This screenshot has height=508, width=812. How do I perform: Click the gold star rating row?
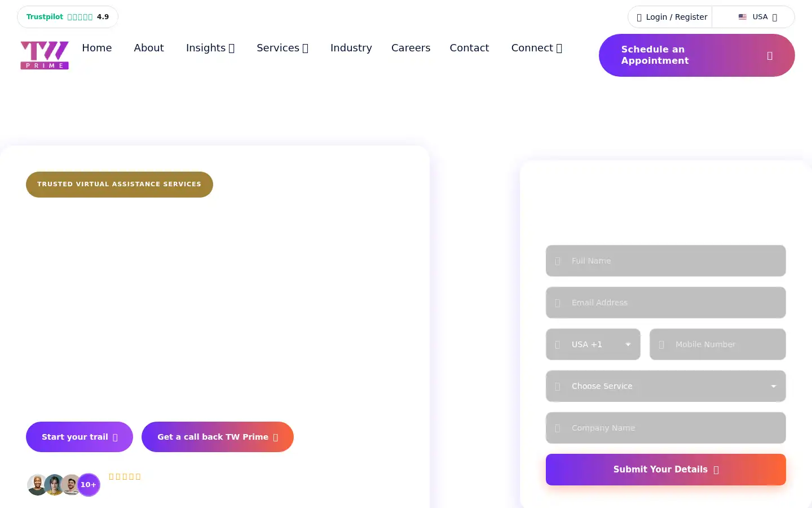[x=125, y=477]
